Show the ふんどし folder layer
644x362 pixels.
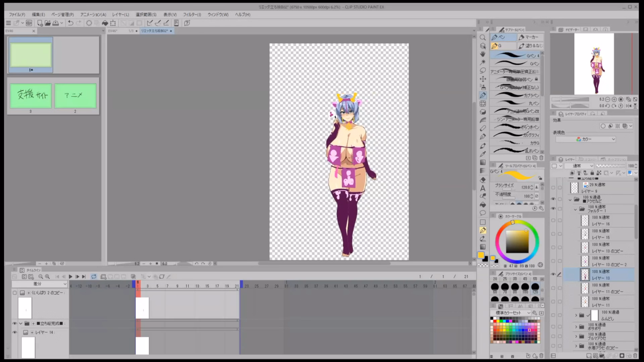pos(553,315)
